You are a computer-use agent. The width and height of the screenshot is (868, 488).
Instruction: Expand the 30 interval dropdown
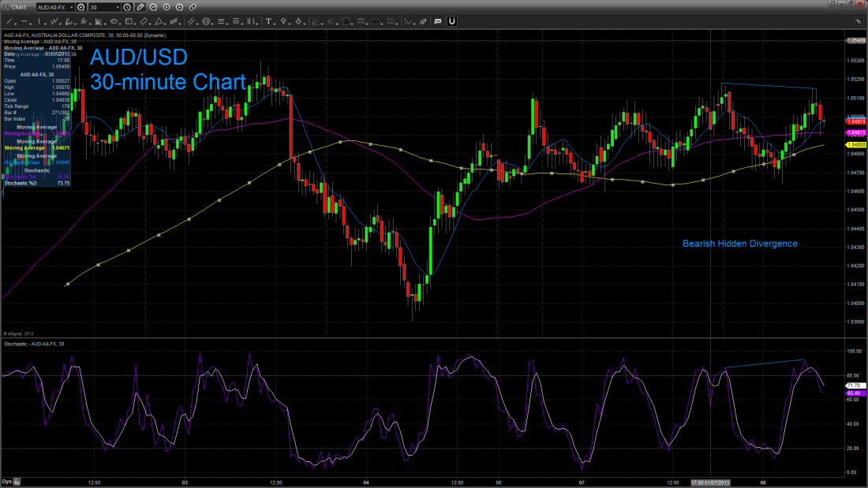(118, 7)
